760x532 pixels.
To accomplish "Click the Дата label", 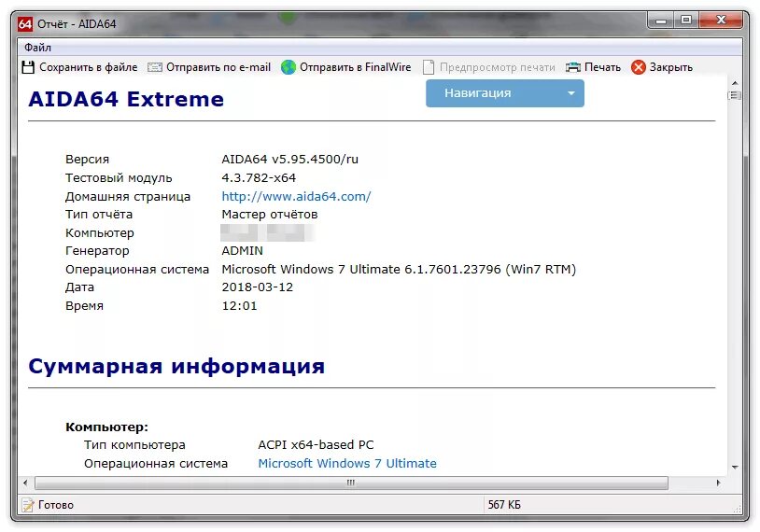I will pyautogui.click(x=80, y=287).
